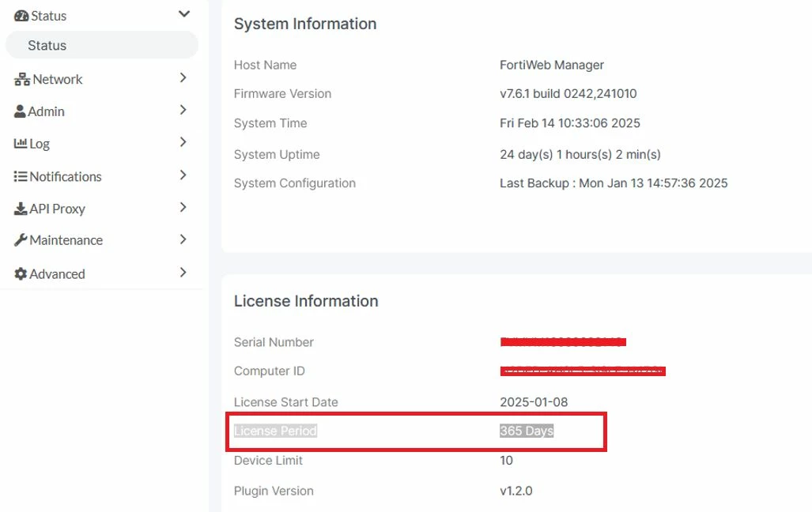This screenshot has height=512, width=812.
Task: Click the v1.2.0 plugin version value
Action: pos(516,491)
